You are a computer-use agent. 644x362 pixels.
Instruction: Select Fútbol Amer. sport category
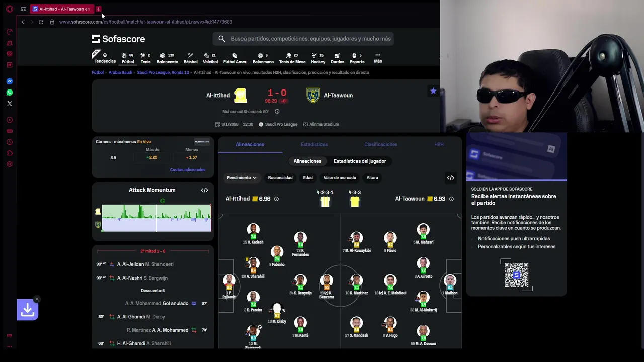coord(235,58)
